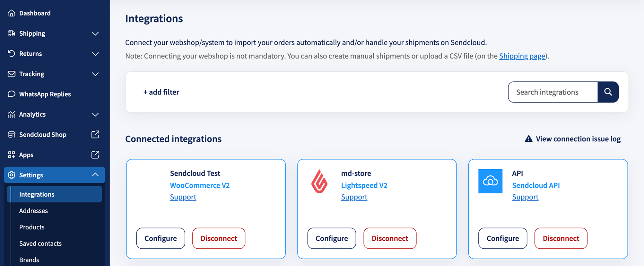Viewport: 644px width, 266px height.
Task: Expand the Tracking section chevron
Action: 95,74
